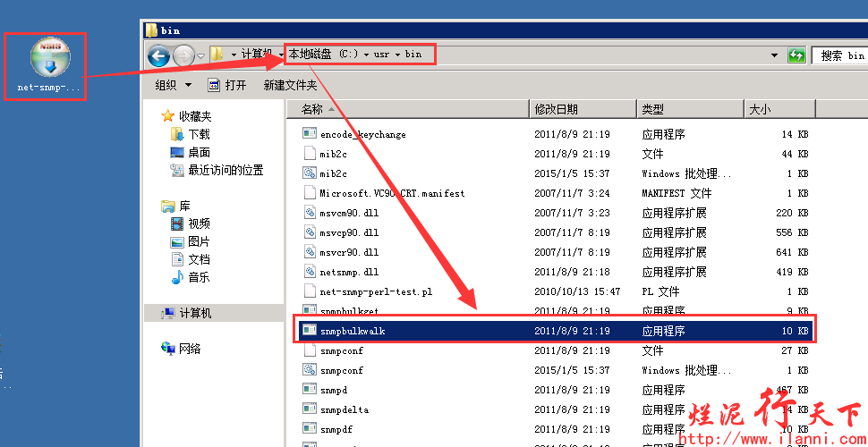The width and height of the screenshot is (868, 447).
Task: Click the Back navigation arrow button
Action: point(159,56)
